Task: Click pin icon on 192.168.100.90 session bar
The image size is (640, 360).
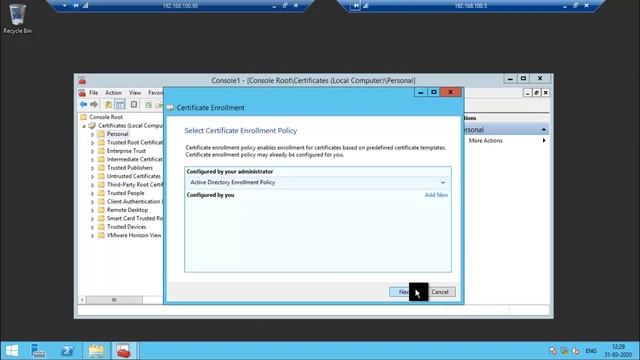Action: click(76, 6)
